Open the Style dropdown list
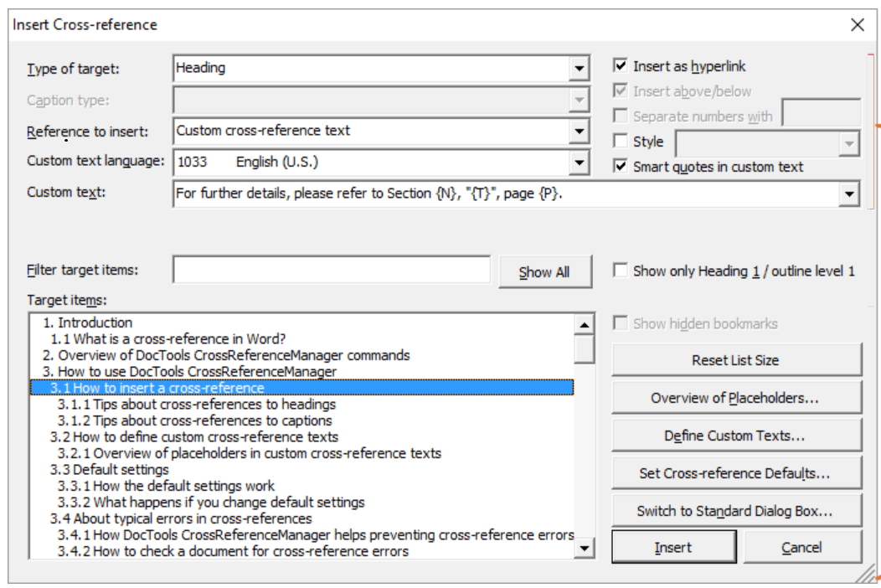 [x=849, y=144]
